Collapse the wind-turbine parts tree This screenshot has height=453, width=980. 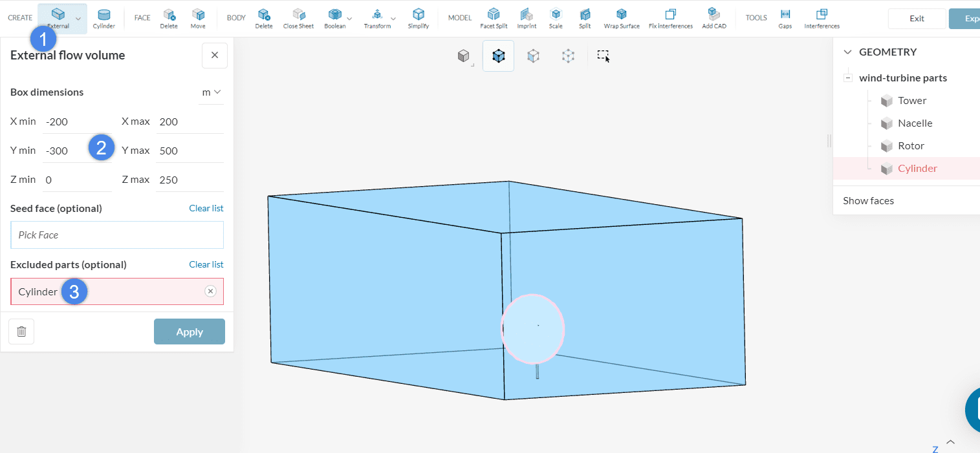click(x=848, y=76)
